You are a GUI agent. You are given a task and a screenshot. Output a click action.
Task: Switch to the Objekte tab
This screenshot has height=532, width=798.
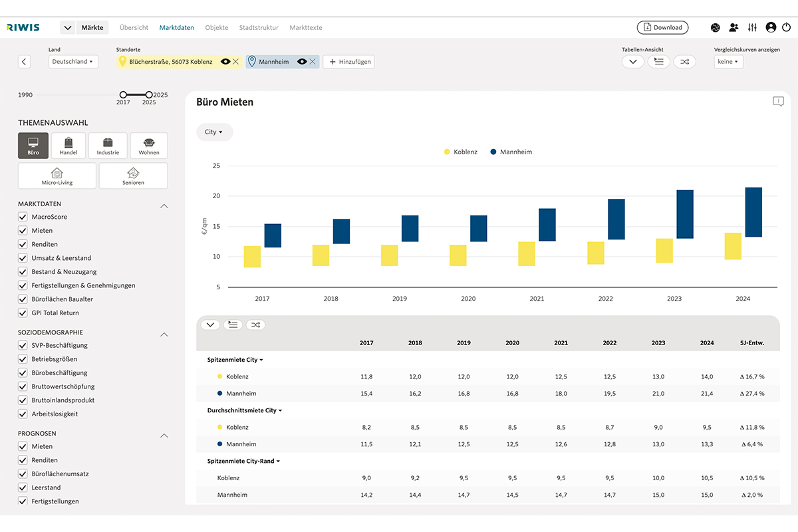coord(216,28)
